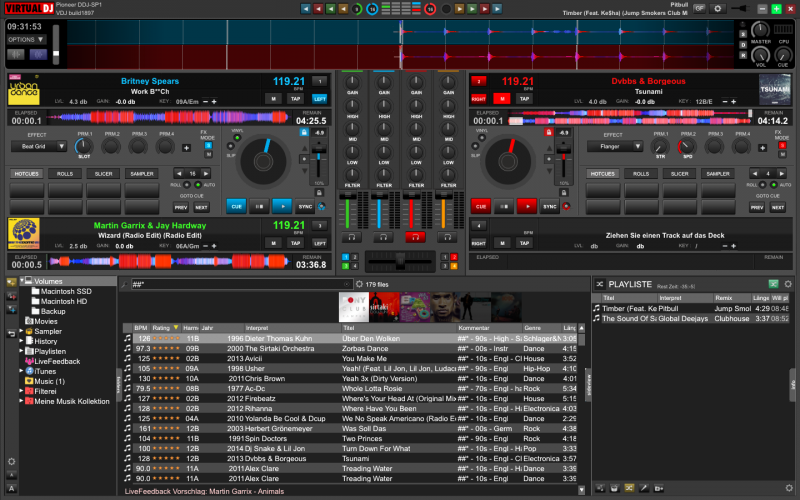This screenshot has width=800, height=500.
Task: Click the Tsunami album cover thumbnail
Action: click(x=773, y=88)
